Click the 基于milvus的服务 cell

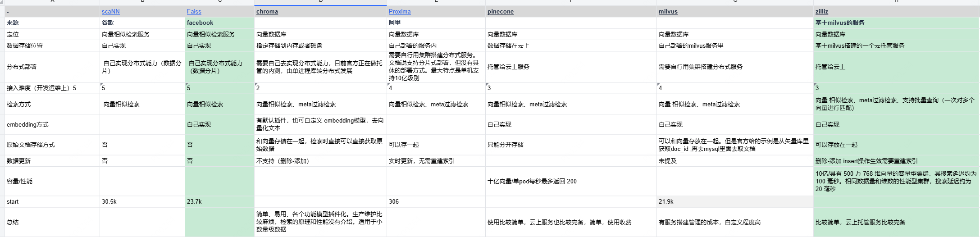pyautogui.click(x=896, y=23)
